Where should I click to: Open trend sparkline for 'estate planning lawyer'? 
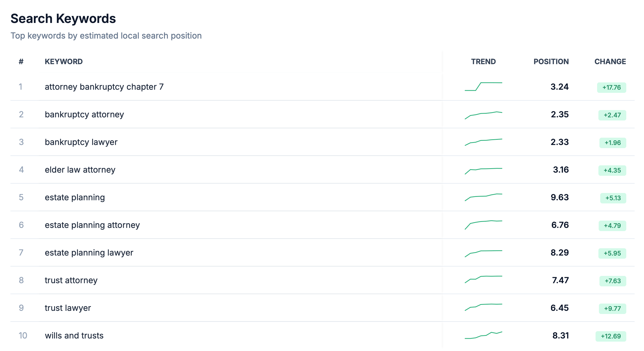tap(484, 254)
